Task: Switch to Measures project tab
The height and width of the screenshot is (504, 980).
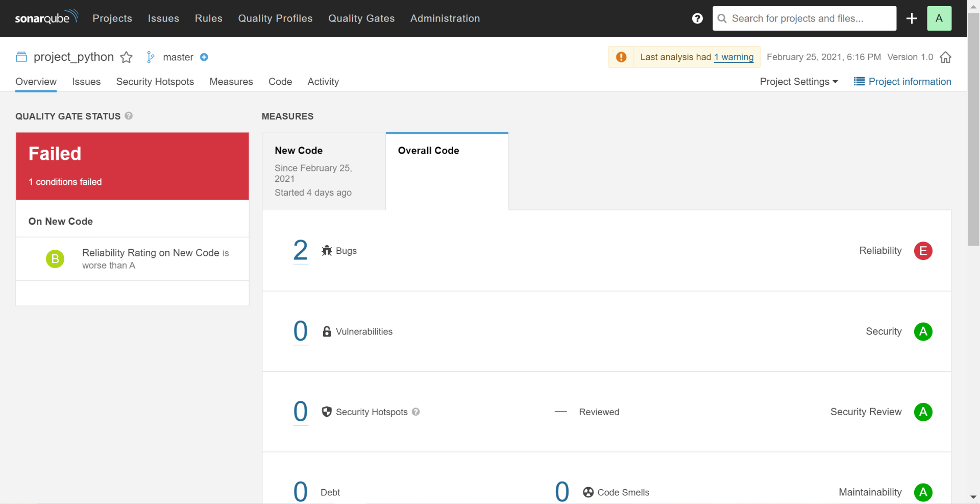Action: (231, 82)
